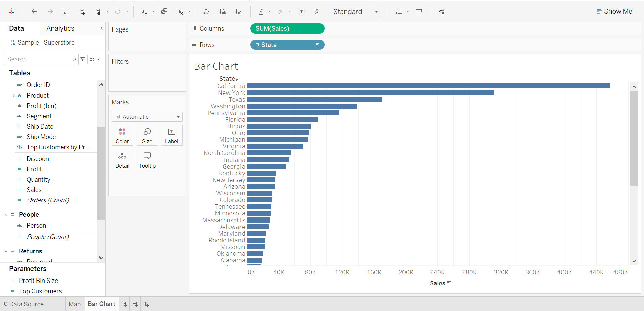Expand the Product hierarchy in Tables
Image resolution: width=644 pixels, height=311 pixels.
pos(13,96)
